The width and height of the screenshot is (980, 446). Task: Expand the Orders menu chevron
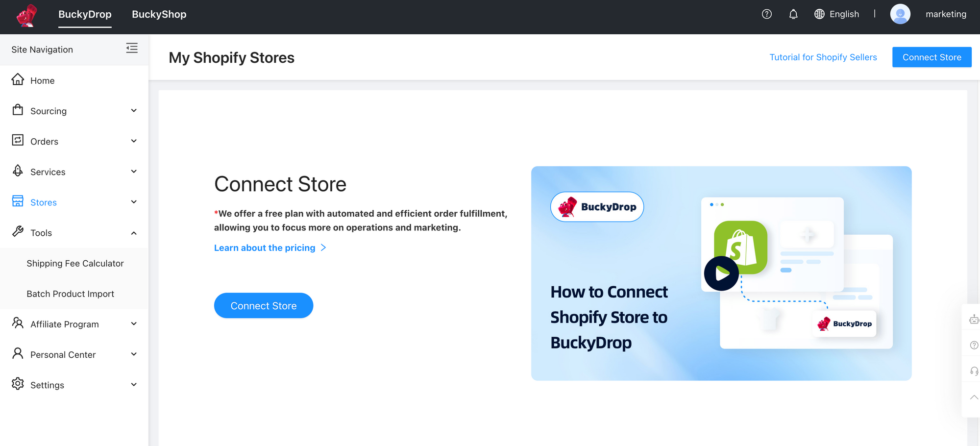(134, 141)
